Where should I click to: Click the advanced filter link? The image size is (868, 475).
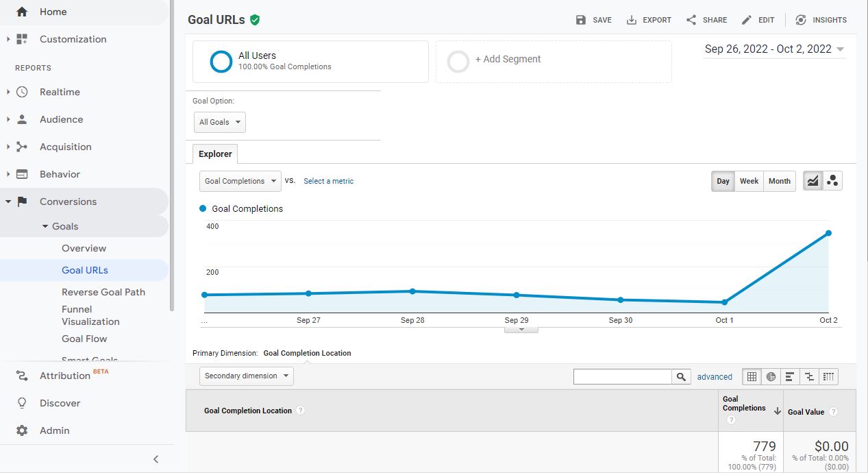click(715, 376)
